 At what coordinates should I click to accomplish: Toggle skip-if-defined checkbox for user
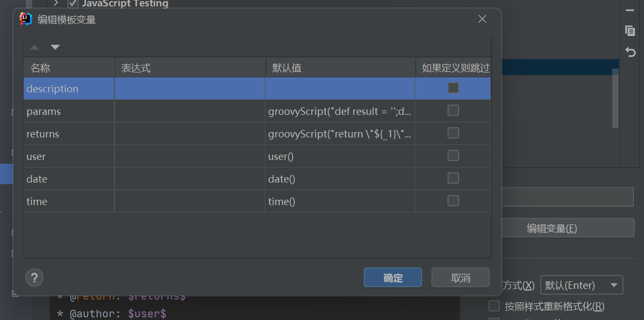pos(453,156)
